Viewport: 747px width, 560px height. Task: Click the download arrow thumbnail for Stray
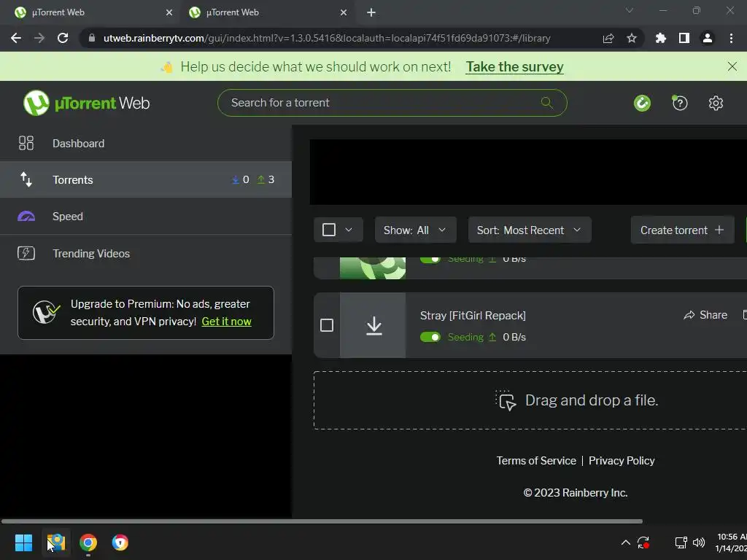(374, 326)
